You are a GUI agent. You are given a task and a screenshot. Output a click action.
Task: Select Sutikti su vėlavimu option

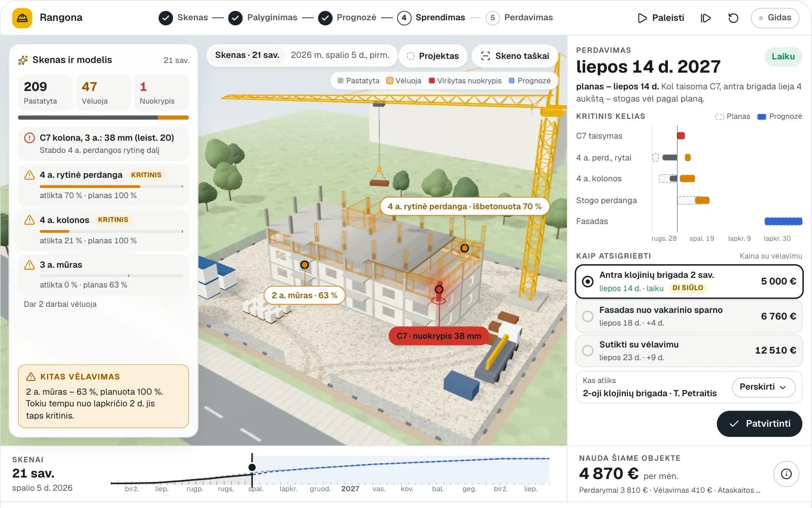(x=689, y=351)
